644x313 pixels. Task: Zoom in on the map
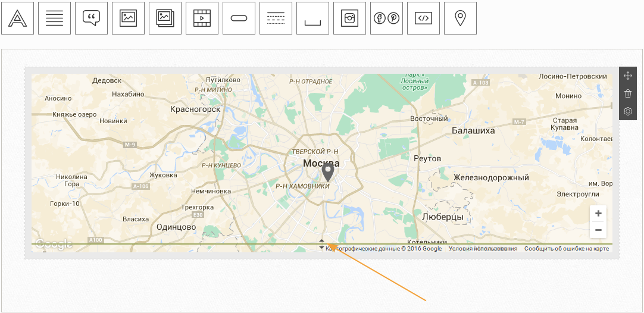(x=598, y=214)
